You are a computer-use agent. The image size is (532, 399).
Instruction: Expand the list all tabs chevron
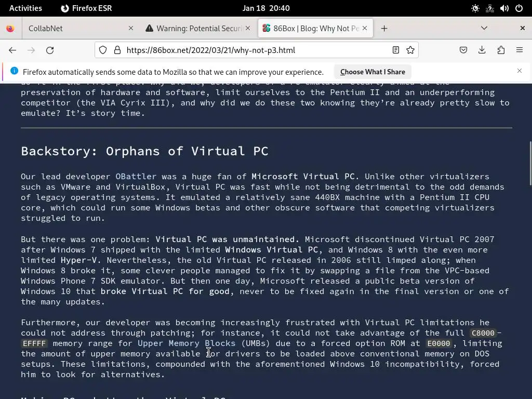(484, 28)
